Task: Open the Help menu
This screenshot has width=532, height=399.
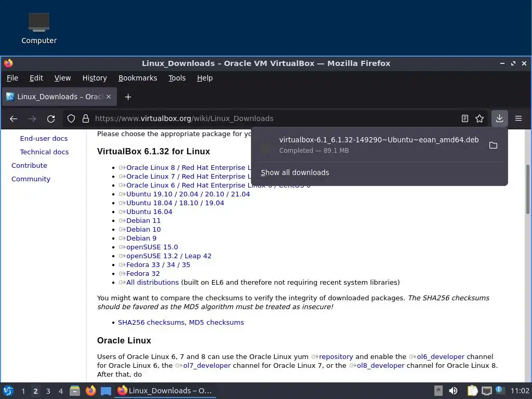Action: 205,78
